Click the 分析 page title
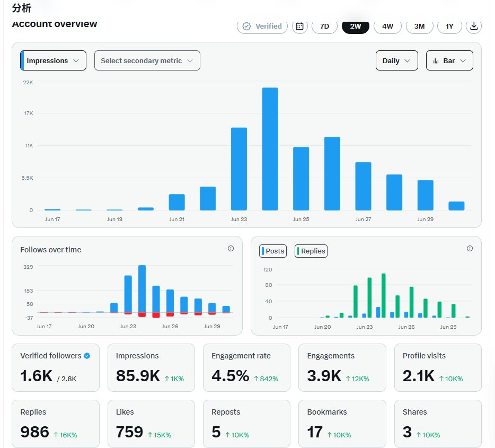Screen dimensions: 495x448 22,8
